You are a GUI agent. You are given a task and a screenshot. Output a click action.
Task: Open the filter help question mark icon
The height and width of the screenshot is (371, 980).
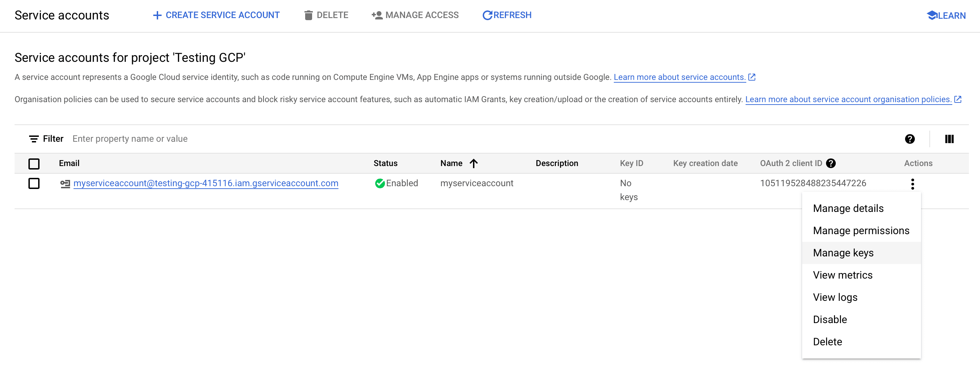coord(910,139)
